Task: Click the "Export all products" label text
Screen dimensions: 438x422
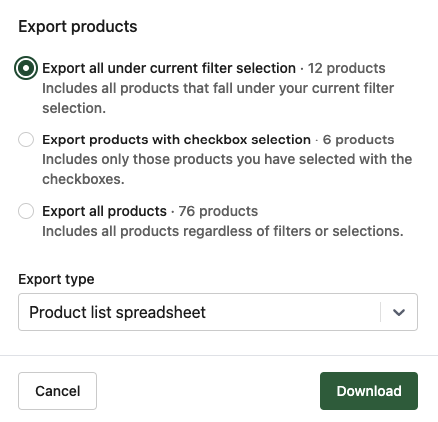Action: pos(104,211)
